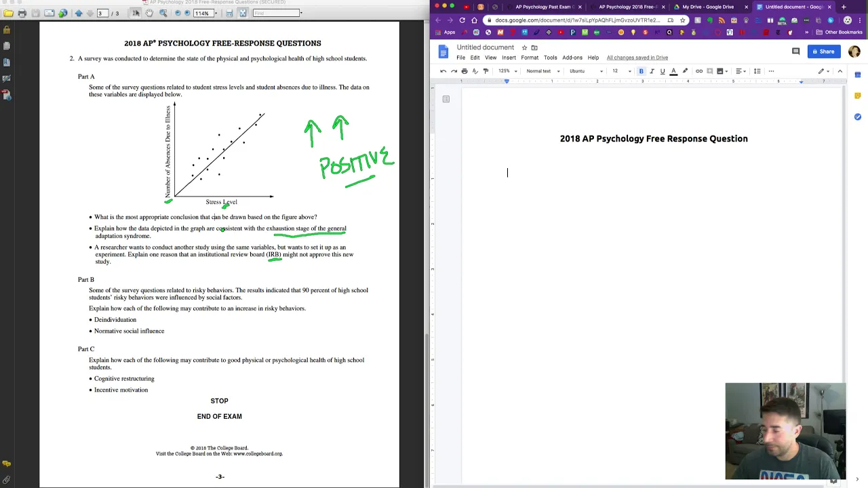868x488 pixels.
Task: Insert a link from Docs toolbar
Action: 699,71
